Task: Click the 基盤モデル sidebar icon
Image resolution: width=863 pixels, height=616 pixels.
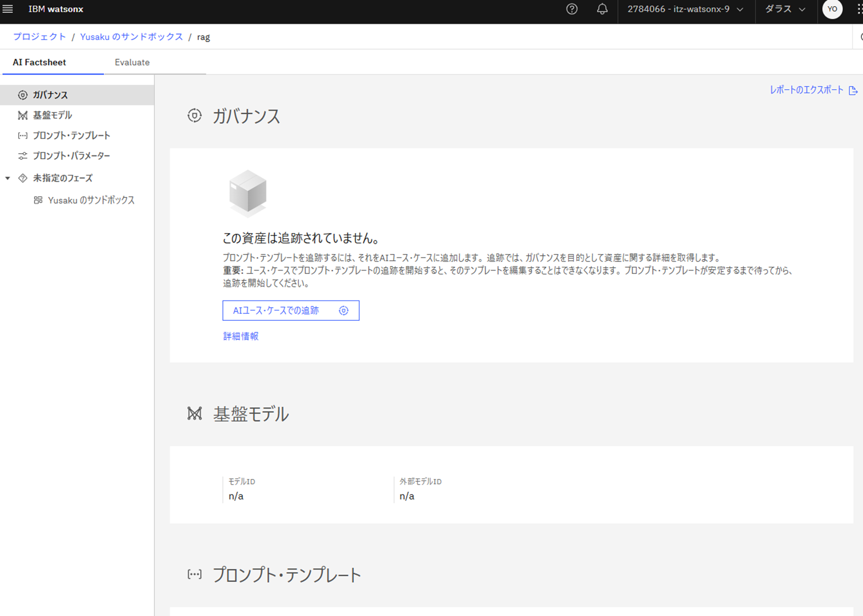Action: point(22,115)
